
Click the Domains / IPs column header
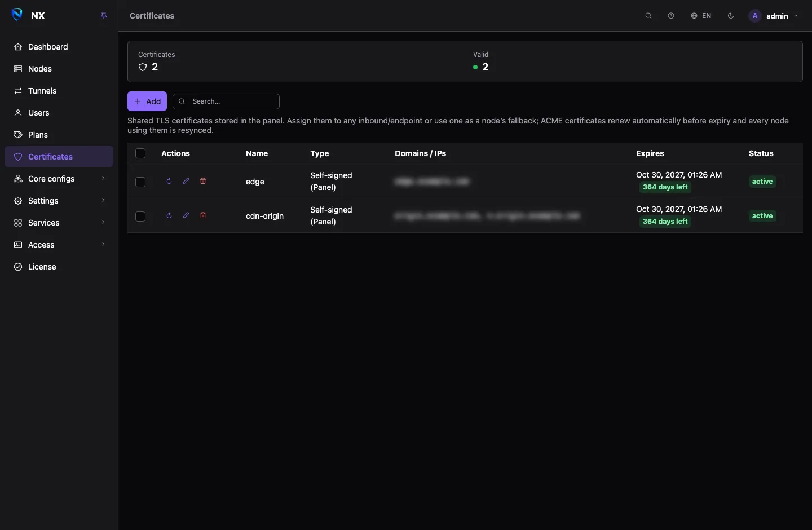[x=420, y=153]
